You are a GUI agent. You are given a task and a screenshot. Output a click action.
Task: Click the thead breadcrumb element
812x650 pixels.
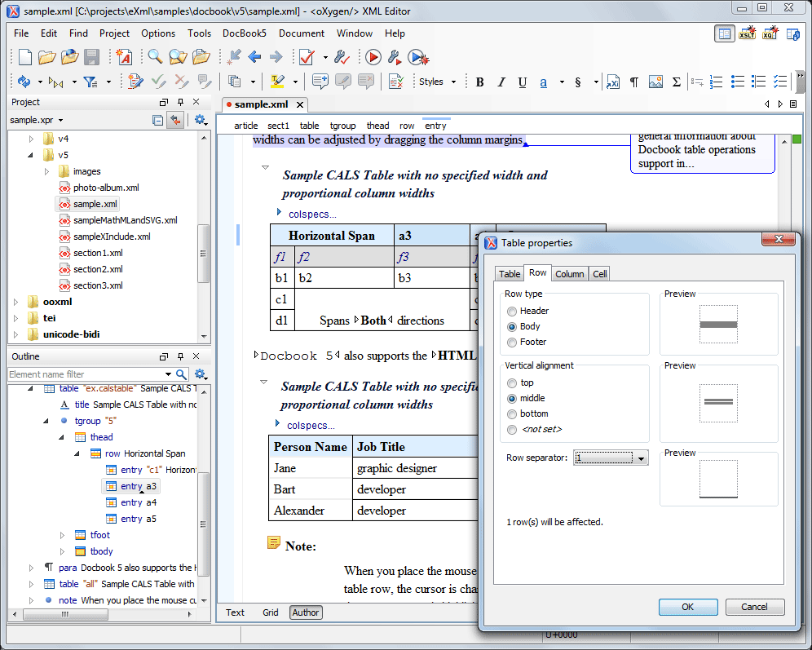[377, 126]
